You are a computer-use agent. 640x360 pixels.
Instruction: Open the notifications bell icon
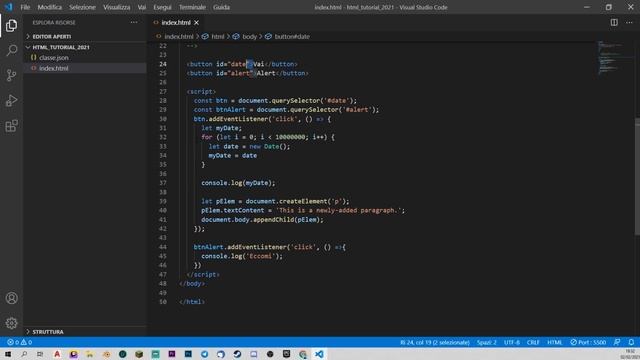(x=631, y=342)
